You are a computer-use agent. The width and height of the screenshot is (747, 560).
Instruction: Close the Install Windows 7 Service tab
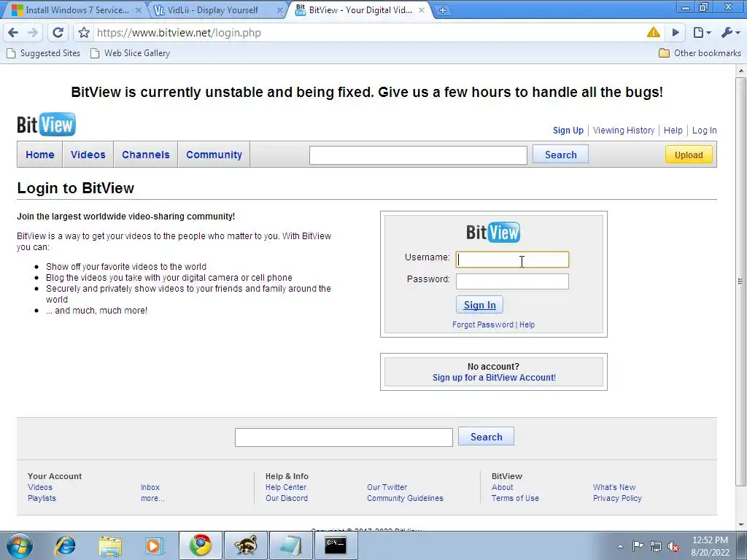pos(138,10)
